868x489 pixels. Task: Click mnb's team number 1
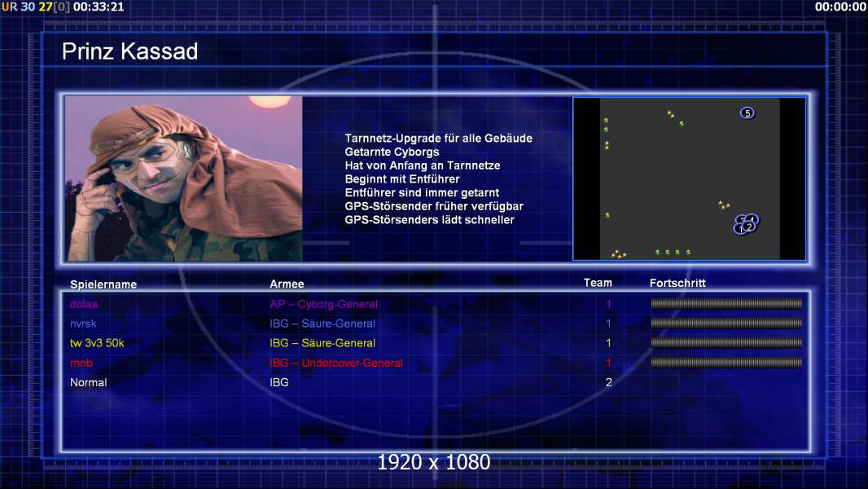point(608,363)
